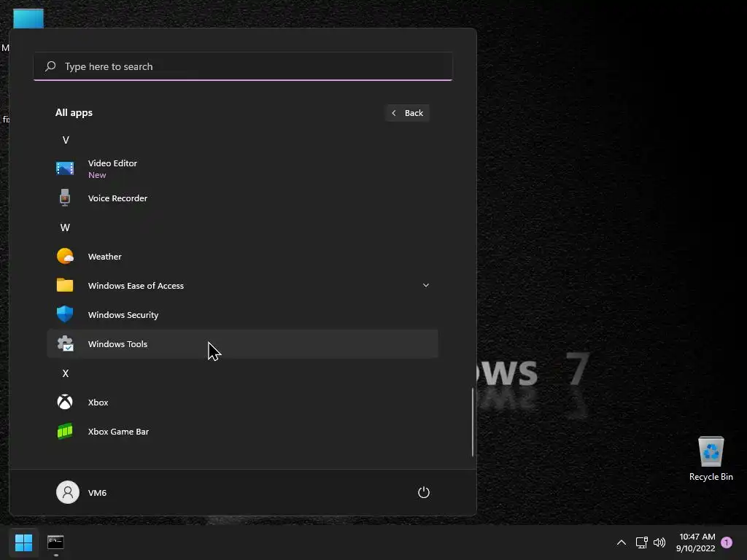Click the Weather label

(x=105, y=256)
